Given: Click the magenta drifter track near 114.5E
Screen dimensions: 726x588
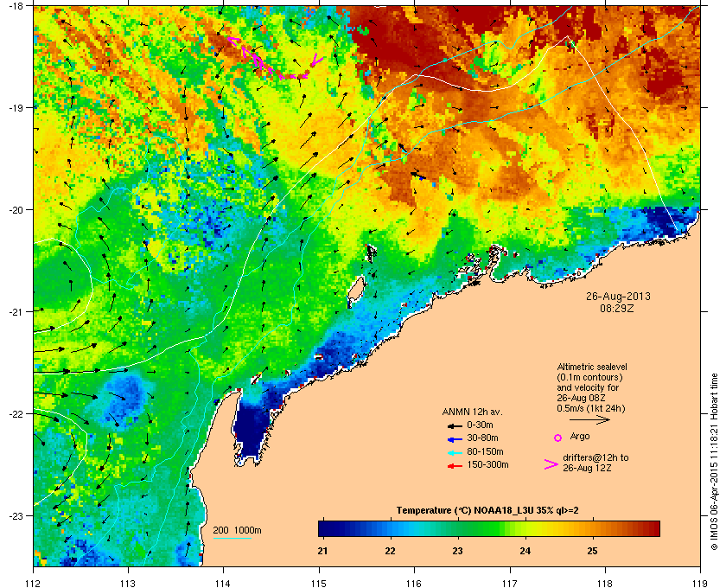Looking at the screenshot, I should coord(276,60).
